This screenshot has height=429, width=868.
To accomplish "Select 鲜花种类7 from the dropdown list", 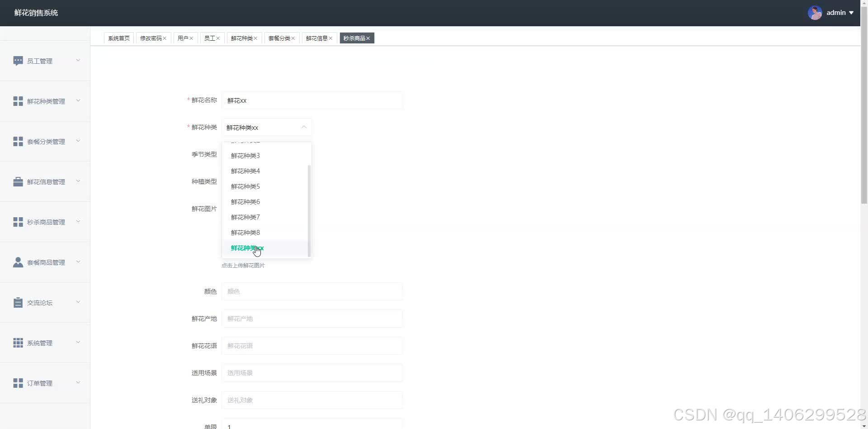I will pos(266,217).
